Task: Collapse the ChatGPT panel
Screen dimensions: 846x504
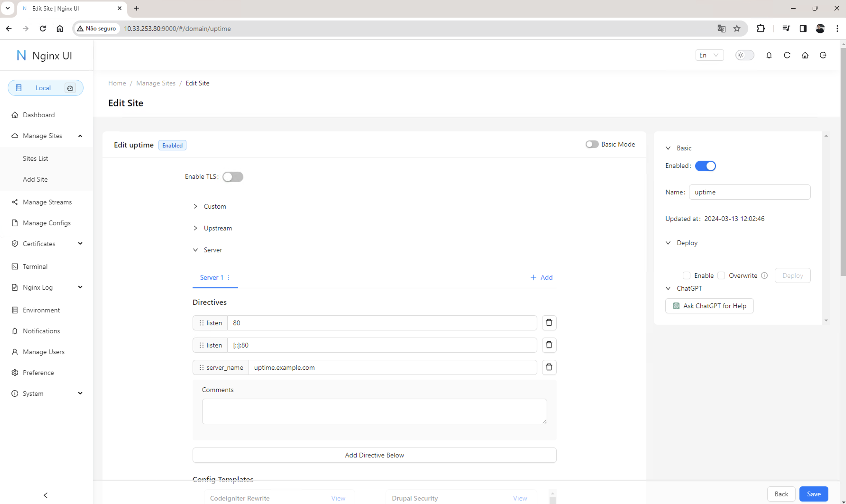Action: pyautogui.click(x=683, y=288)
